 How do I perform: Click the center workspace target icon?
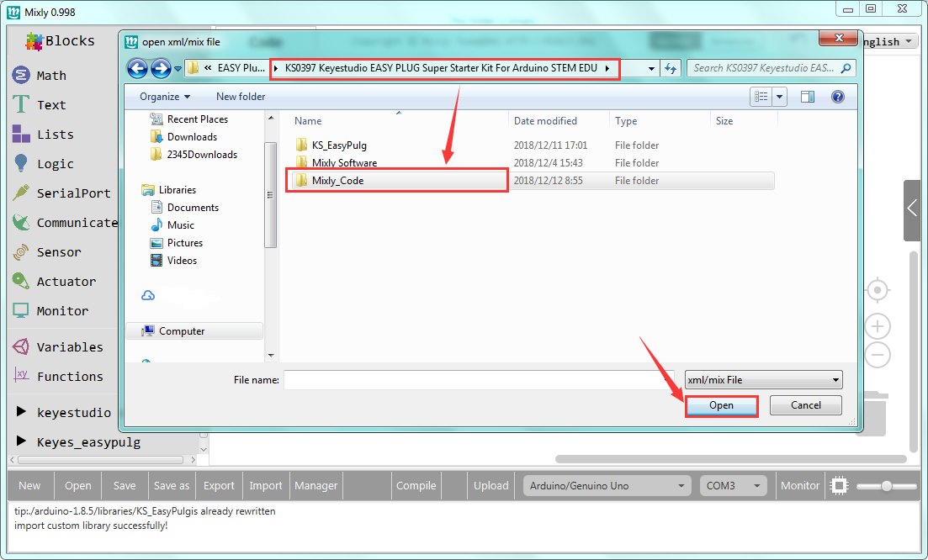(878, 290)
